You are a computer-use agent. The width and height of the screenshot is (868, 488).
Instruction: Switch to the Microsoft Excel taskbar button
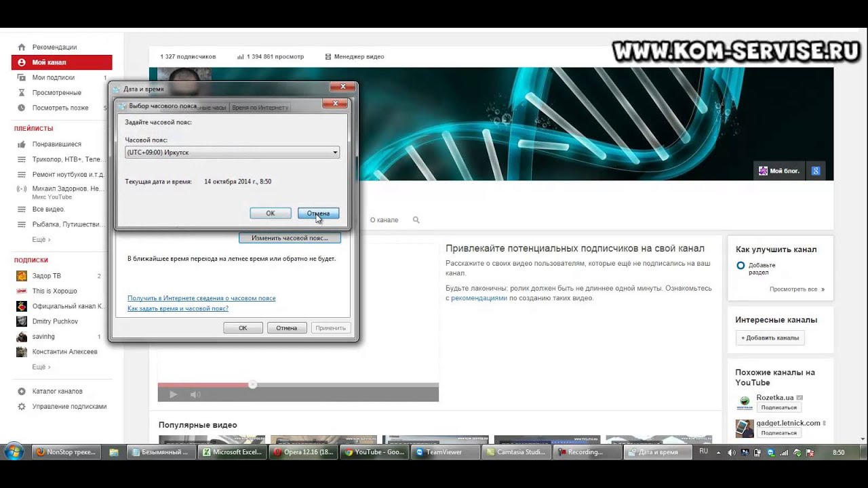click(x=233, y=452)
